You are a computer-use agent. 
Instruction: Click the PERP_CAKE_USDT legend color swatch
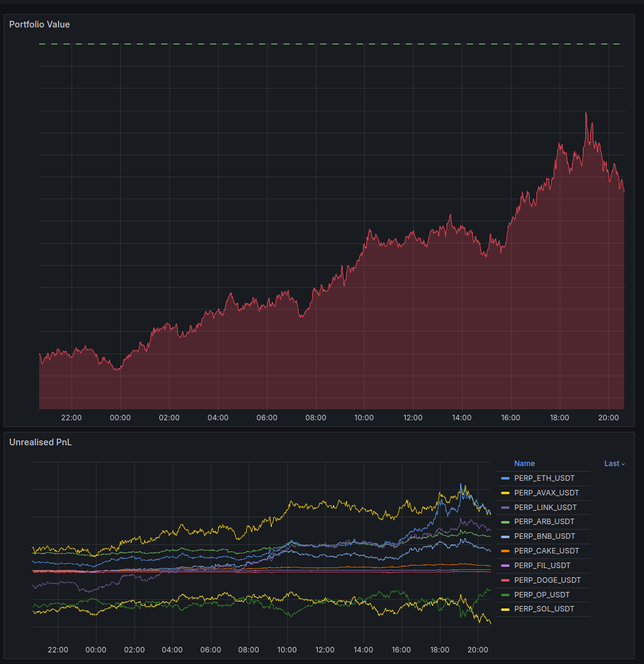click(x=505, y=551)
